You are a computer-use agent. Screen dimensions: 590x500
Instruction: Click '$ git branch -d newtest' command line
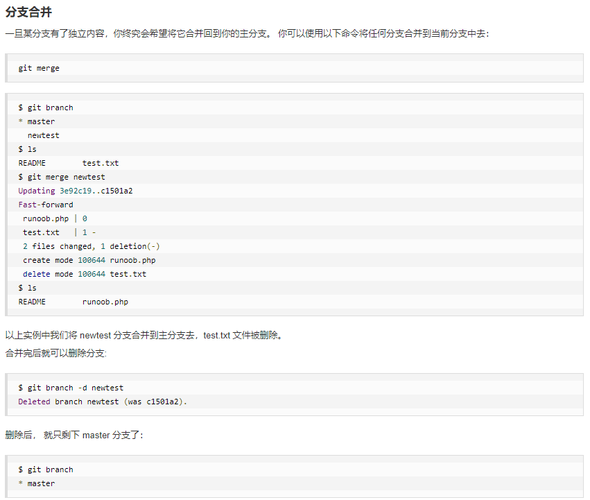[71, 388]
